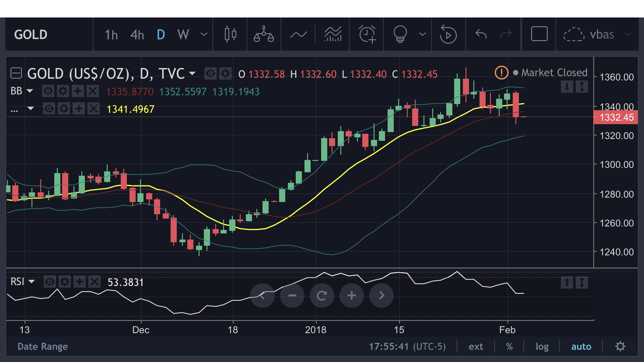Maximize the main chart pane
This screenshot has height=362, width=644.
(x=582, y=87)
